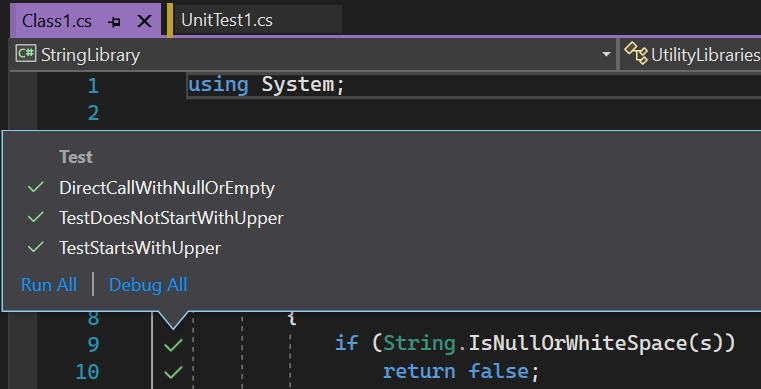The image size is (761, 389).
Task: Close the Class1.cs tab
Action: (144, 21)
